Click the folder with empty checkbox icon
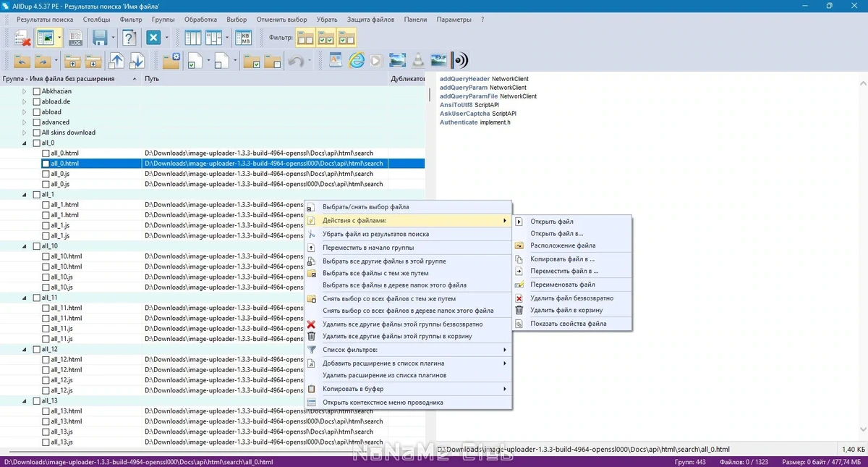Viewport: 868px width, 467px height. pyautogui.click(x=273, y=62)
